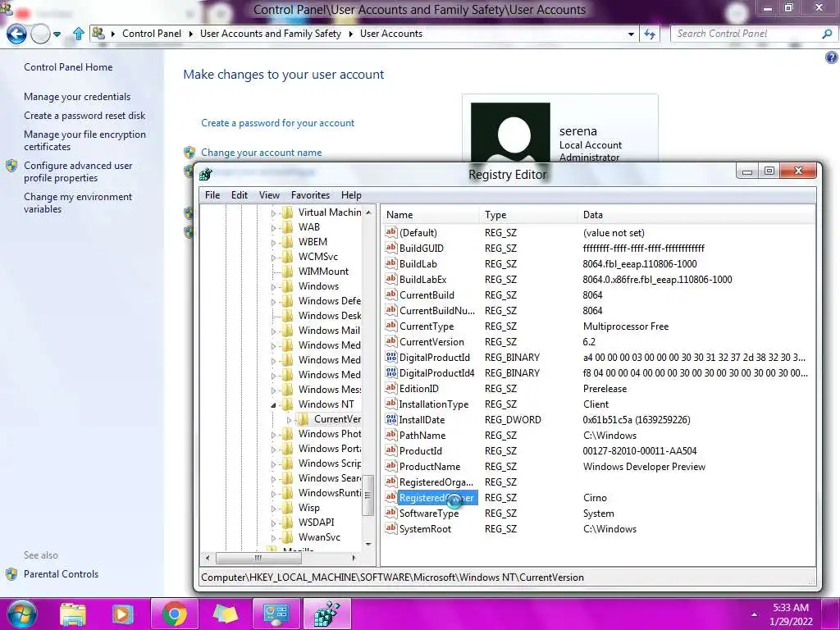Click the refresh button beside address bar
840x630 pixels.
click(650, 34)
